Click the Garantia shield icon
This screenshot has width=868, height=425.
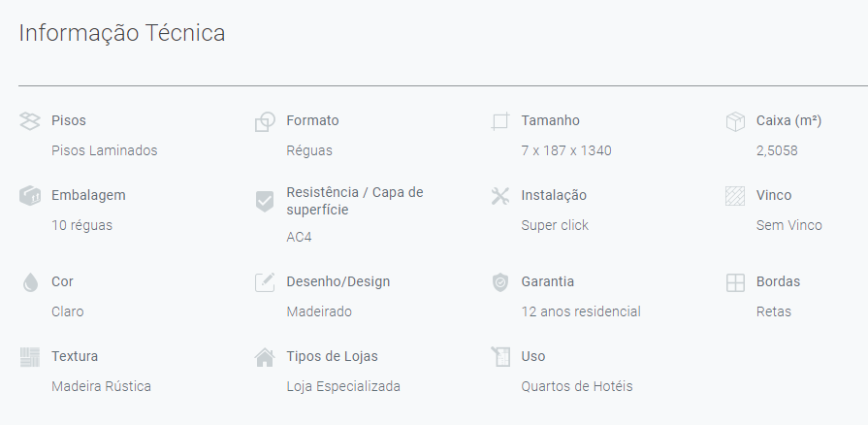pos(499,282)
